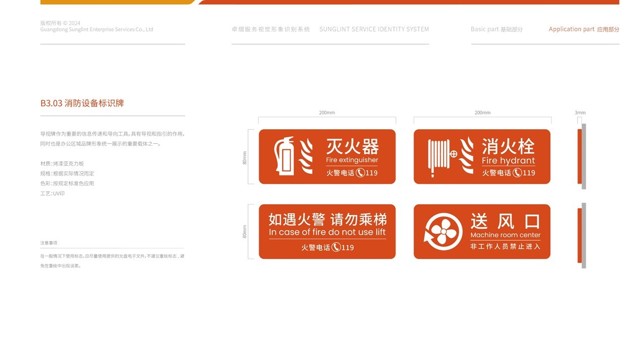Screen dimensions: 644x362
Task: Click the SUNGLINT SERVICE IDENTITY SYSTEM title
Action: point(374,29)
